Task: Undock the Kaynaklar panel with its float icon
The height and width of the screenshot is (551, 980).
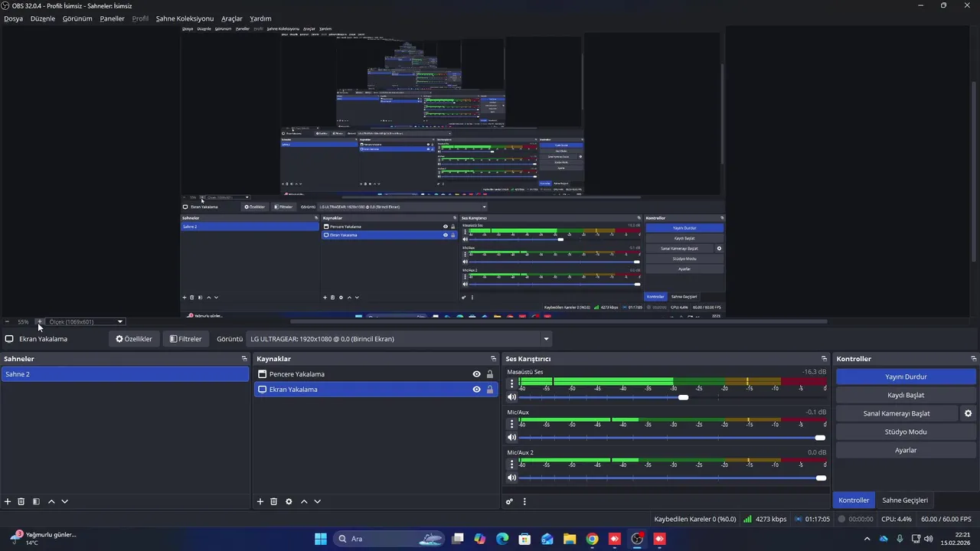Action: [493, 358]
